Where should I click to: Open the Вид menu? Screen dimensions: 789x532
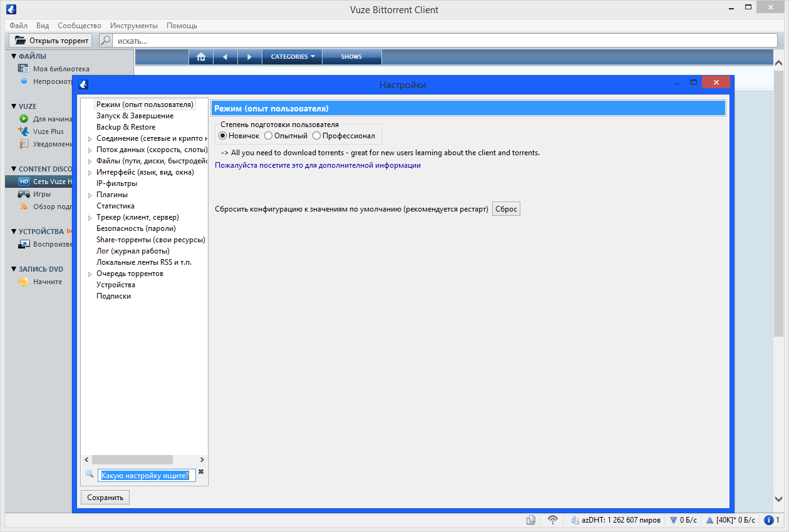[43, 26]
